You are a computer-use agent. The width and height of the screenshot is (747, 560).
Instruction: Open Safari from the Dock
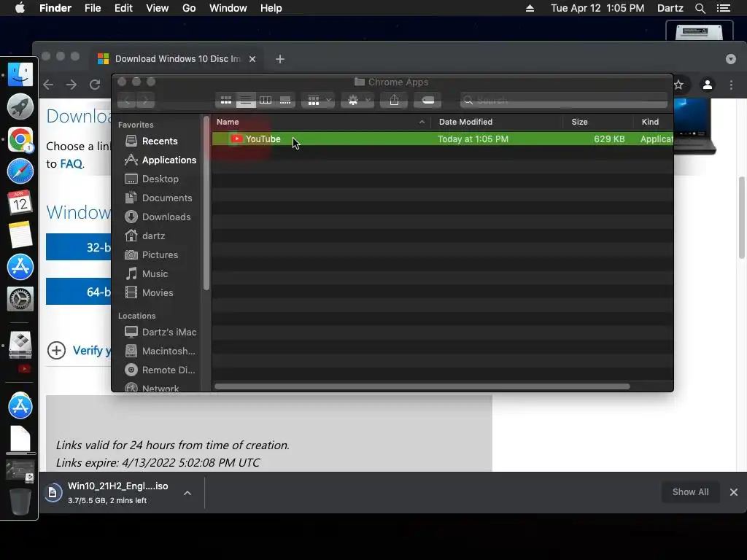click(20, 171)
